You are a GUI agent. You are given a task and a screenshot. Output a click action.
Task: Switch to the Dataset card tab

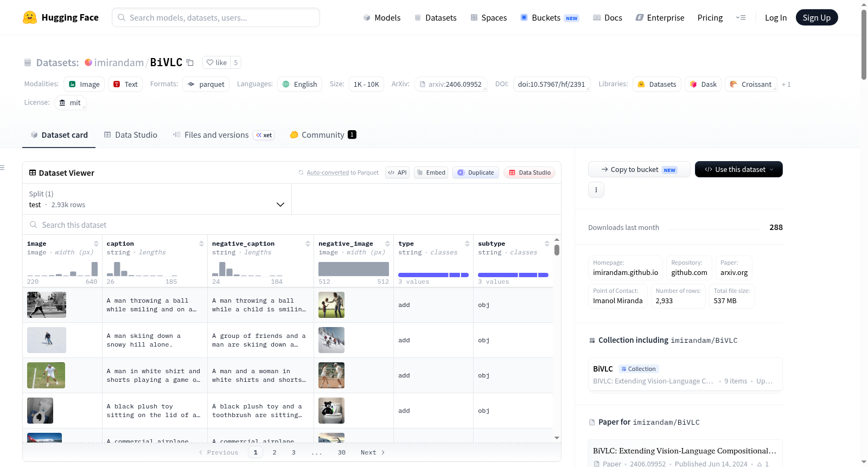coord(59,135)
